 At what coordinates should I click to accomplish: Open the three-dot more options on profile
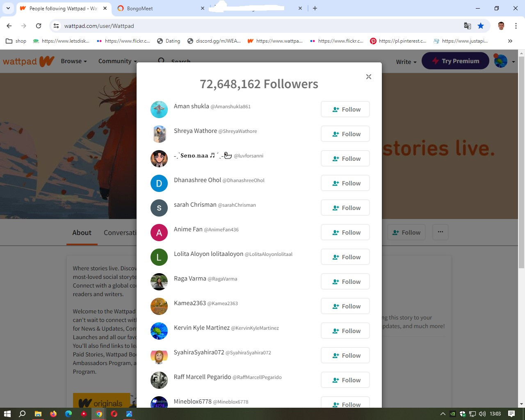(440, 232)
